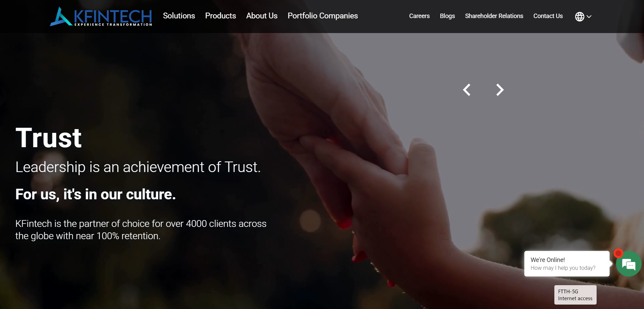Viewport: 644px width, 309px height.
Task: Expand the About Us menu
Action: click(x=262, y=16)
